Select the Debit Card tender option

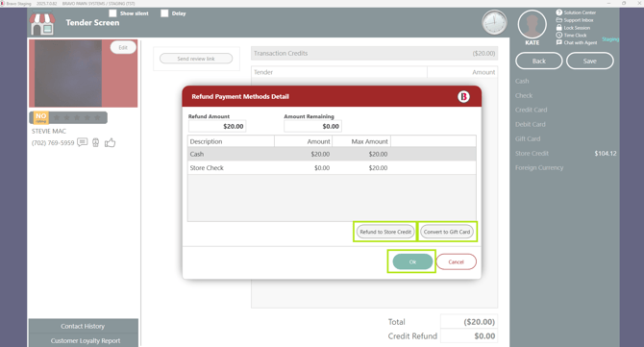pyautogui.click(x=531, y=124)
